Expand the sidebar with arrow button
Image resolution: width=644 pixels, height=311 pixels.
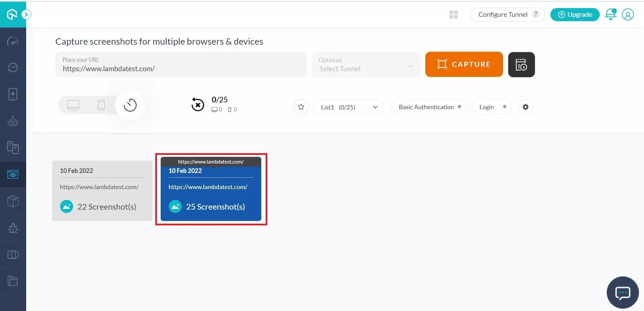click(26, 14)
